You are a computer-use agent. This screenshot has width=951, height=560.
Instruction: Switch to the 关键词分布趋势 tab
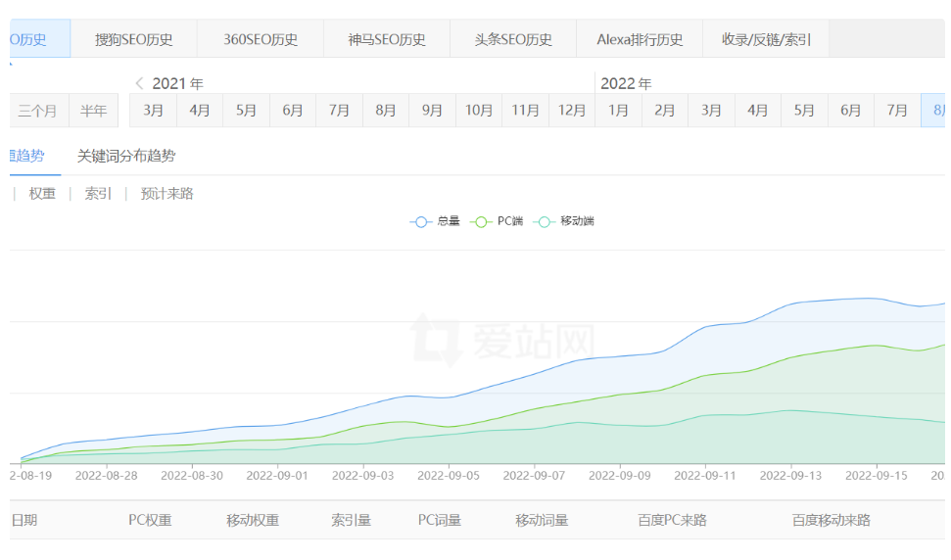pos(126,156)
